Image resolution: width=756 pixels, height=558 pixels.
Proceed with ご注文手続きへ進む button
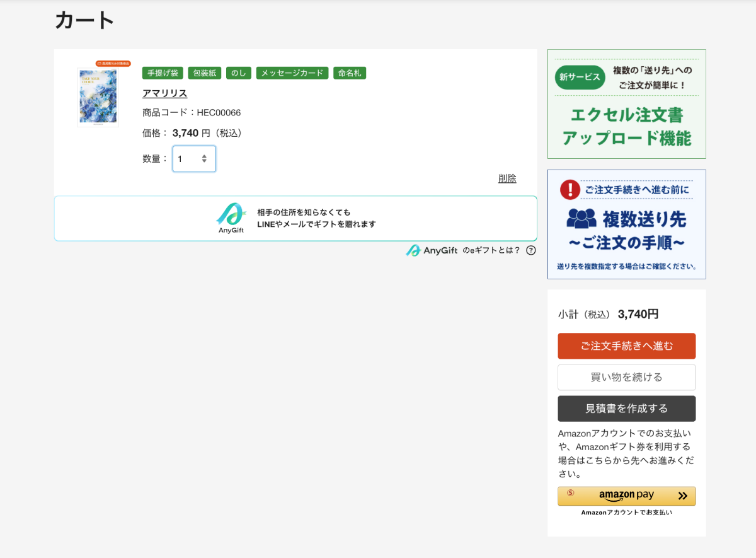click(626, 346)
